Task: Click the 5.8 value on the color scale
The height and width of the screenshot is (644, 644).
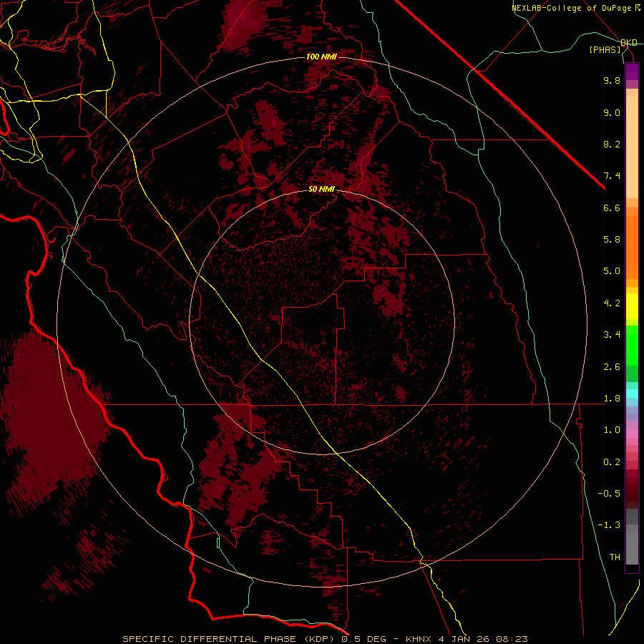Action: coord(612,240)
